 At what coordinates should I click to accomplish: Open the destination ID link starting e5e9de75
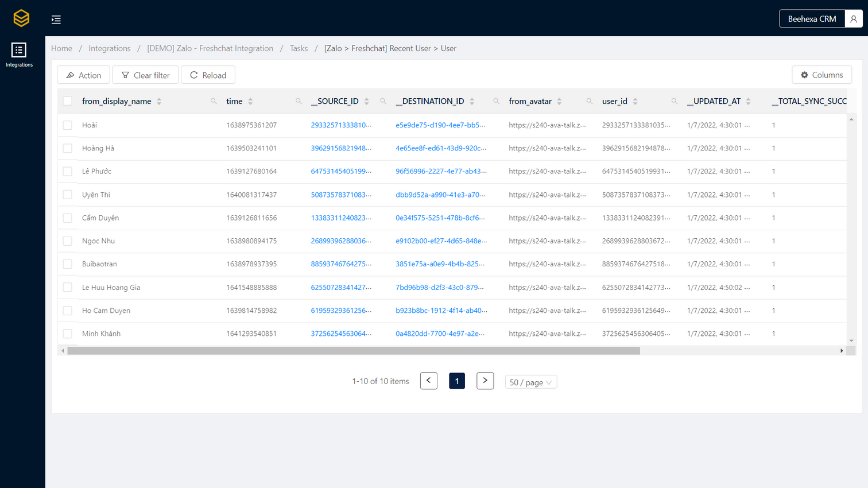(x=440, y=125)
